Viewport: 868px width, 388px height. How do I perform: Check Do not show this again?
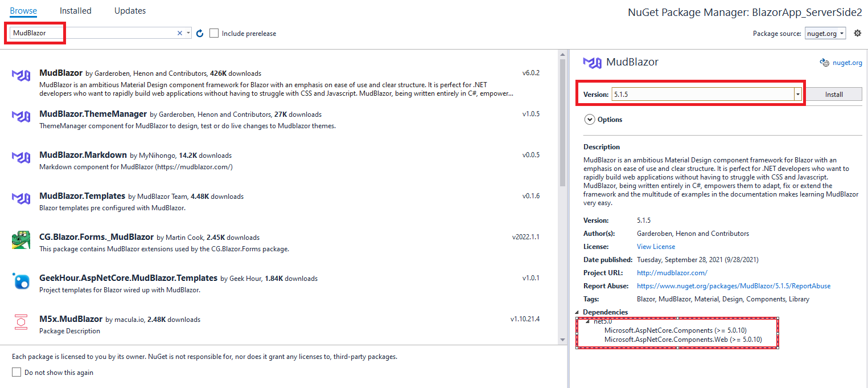(17, 372)
